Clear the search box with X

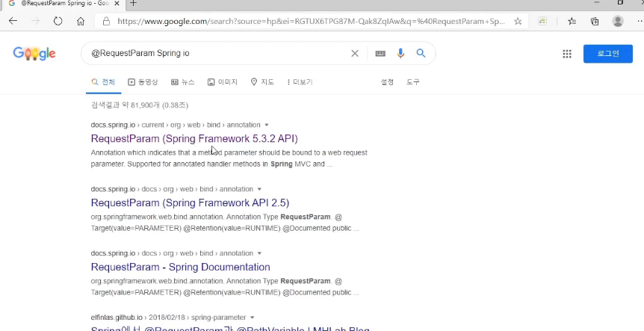pyautogui.click(x=355, y=53)
